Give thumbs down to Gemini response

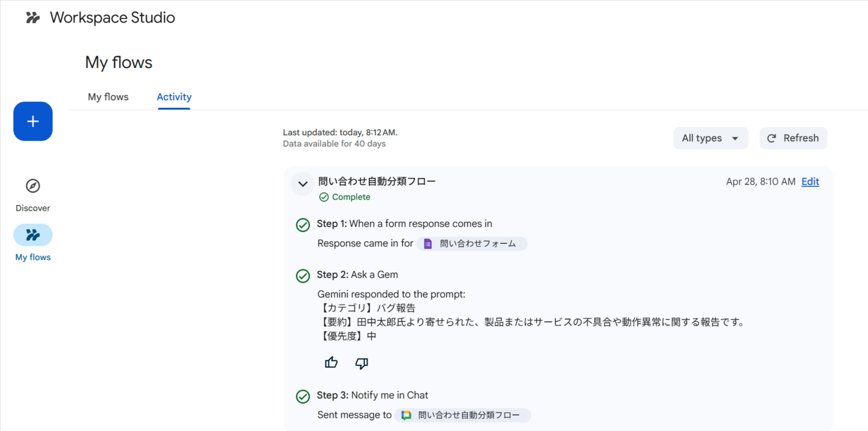[x=361, y=363]
